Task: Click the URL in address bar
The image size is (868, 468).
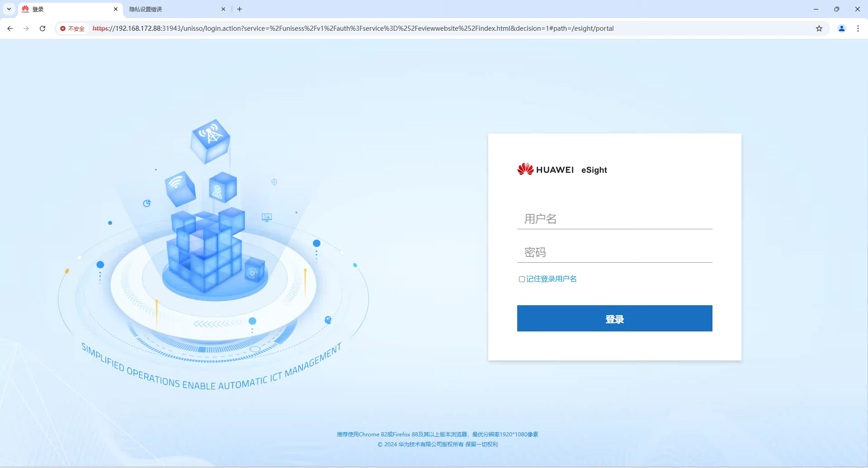Action: tap(353, 28)
